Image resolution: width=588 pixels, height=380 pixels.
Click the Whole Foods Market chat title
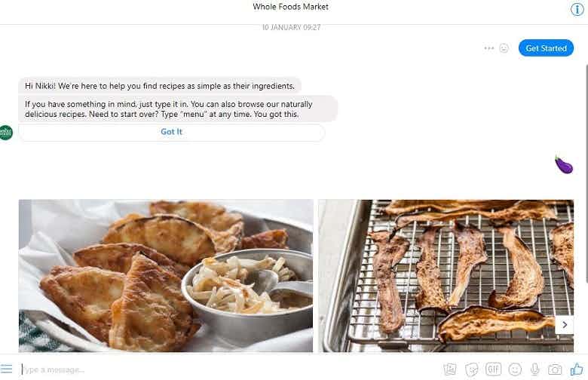tap(291, 7)
